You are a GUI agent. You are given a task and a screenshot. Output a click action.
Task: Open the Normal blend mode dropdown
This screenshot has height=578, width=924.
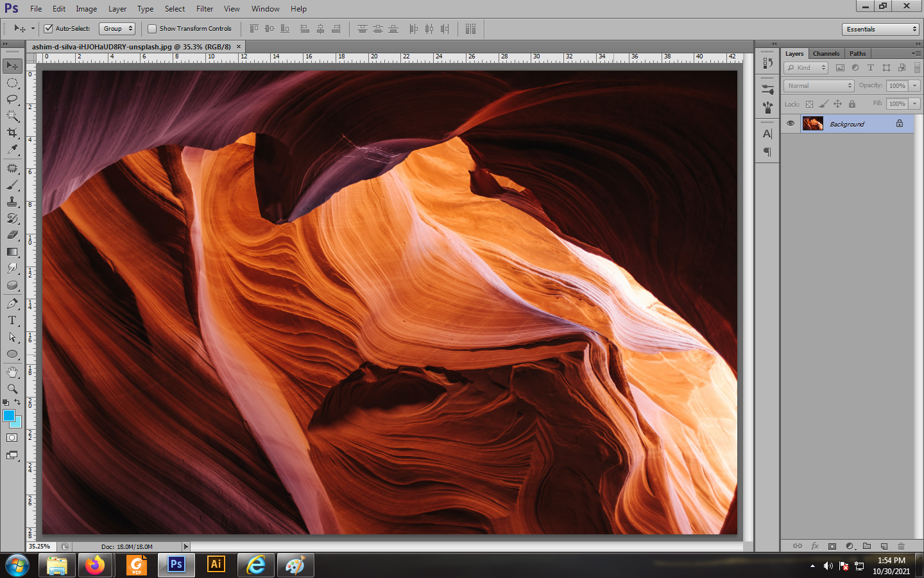tap(819, 85)
